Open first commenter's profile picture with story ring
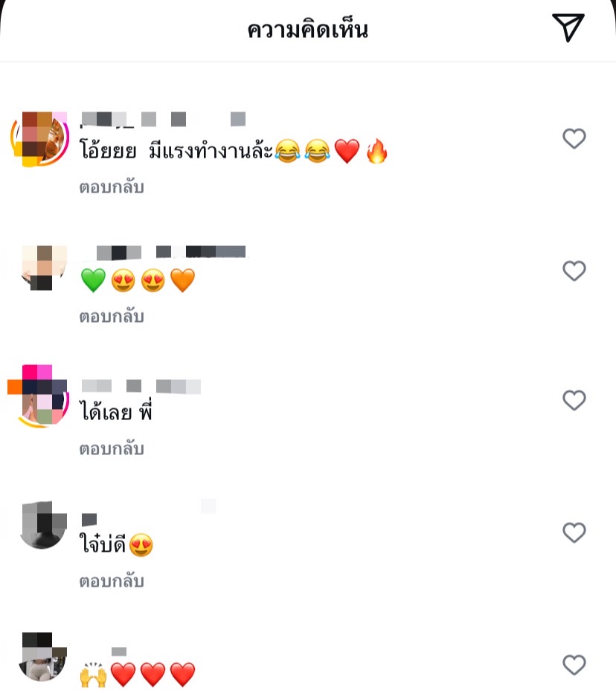 coord(39,139)
